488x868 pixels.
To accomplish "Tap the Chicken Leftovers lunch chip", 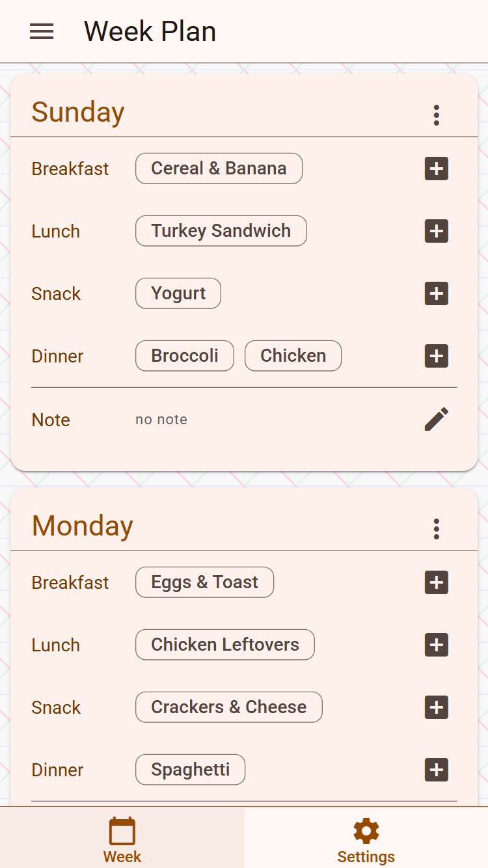I will point(224,645).
